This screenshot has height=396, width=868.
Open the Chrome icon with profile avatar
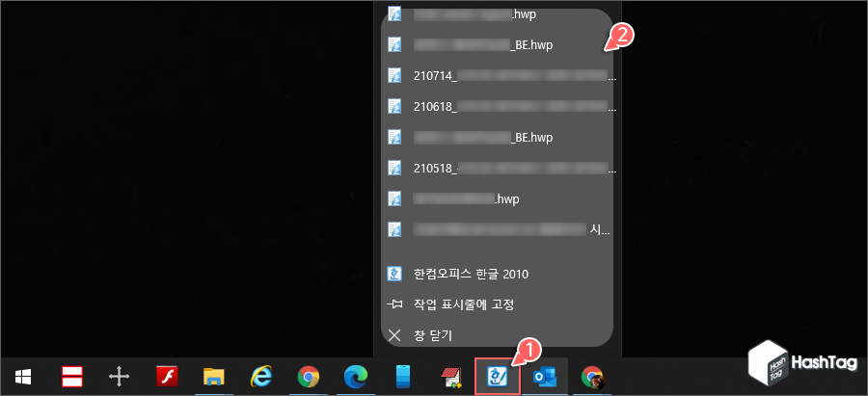coord(592,377)
